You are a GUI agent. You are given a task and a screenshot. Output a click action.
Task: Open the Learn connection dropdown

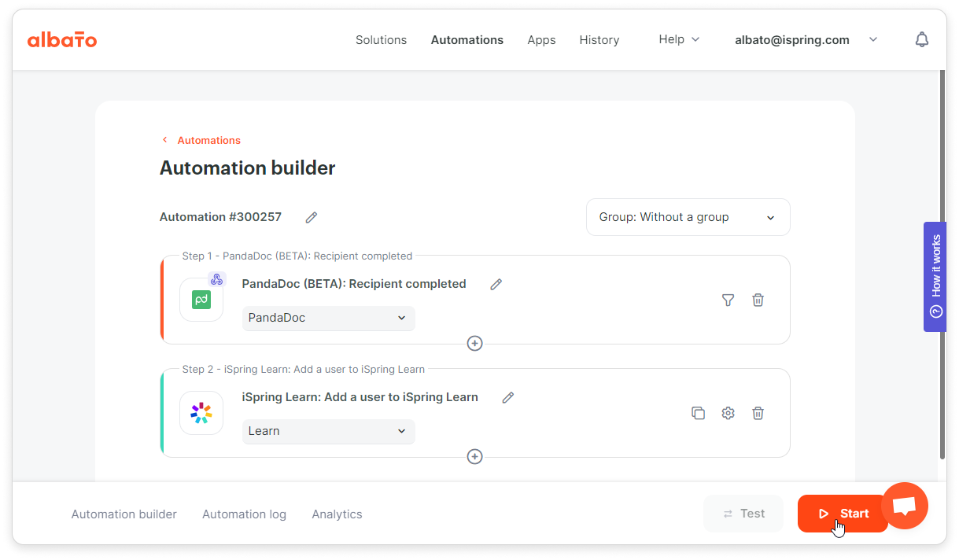point(328,431)
